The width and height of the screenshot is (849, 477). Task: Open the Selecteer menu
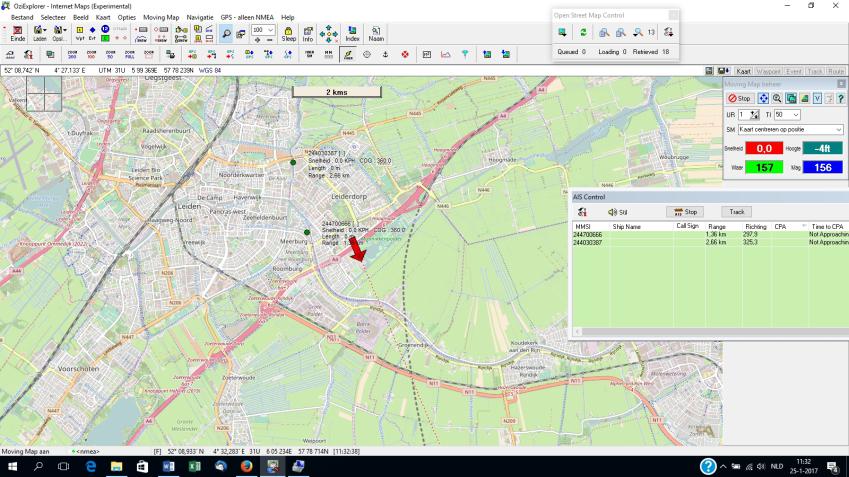pyautogui.click(x=53, y=17)
